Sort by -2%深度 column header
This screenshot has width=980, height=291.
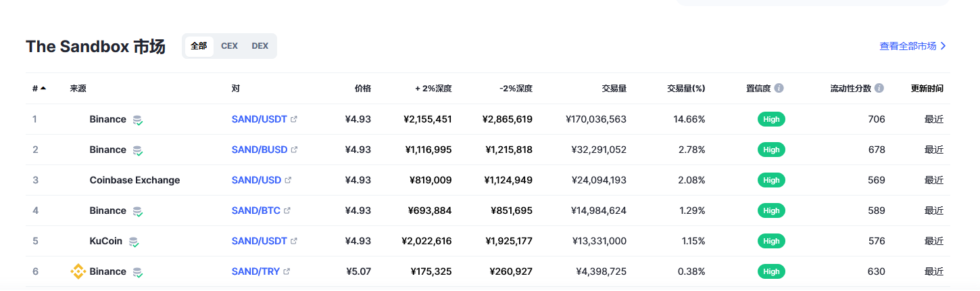[516, 88]
